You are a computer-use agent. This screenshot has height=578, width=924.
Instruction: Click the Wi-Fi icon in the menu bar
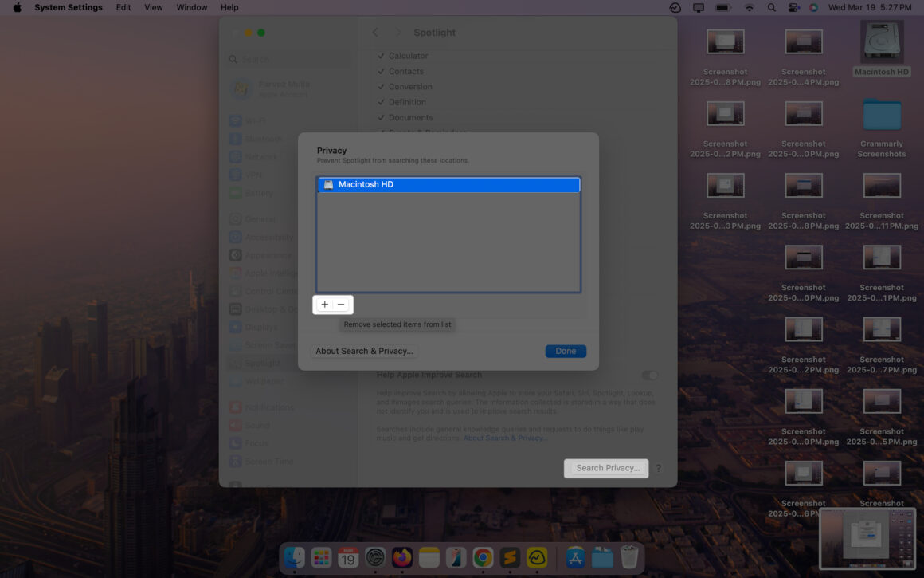click(749, 7)
